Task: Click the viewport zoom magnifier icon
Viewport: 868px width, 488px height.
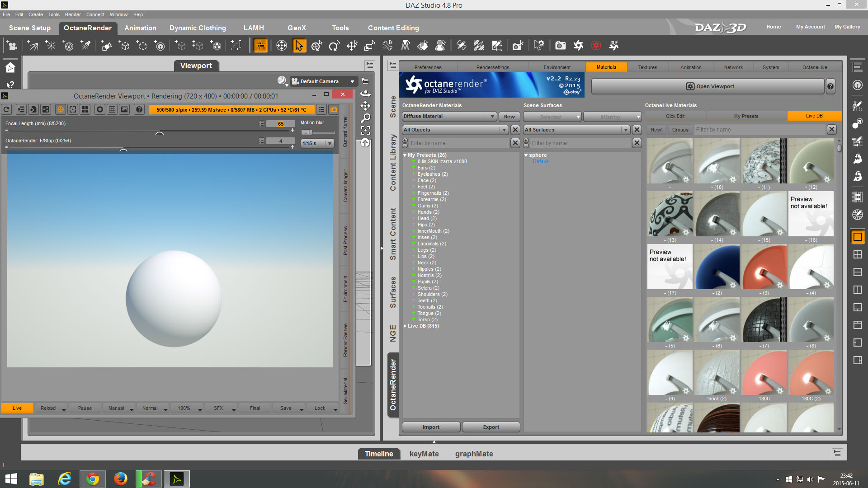Action: pos(365,118)
